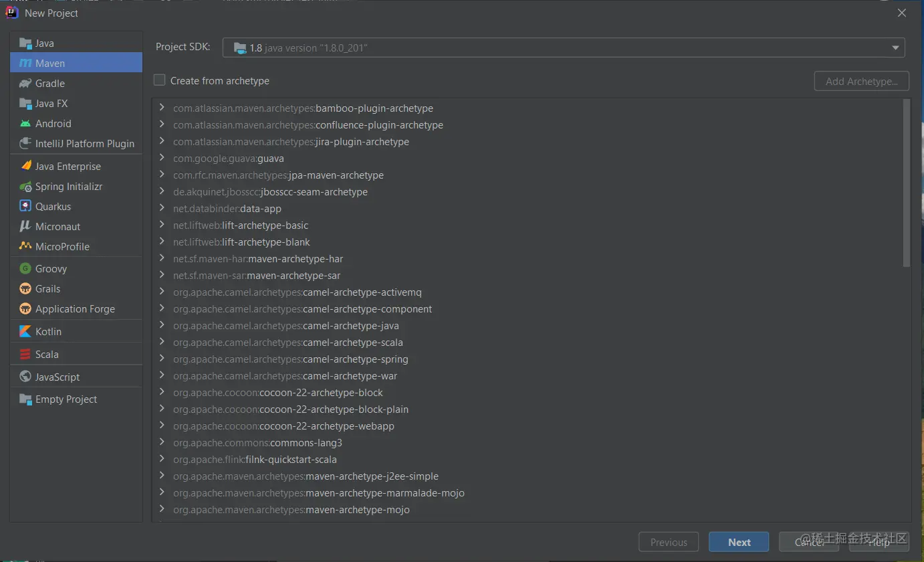Click the Scala red icon

tap(25, 354)
